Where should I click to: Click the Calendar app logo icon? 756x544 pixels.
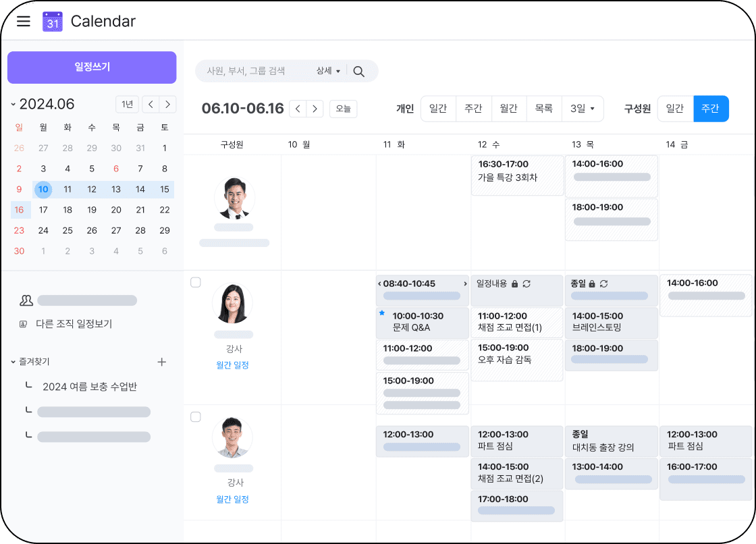(x=53, y=22)
